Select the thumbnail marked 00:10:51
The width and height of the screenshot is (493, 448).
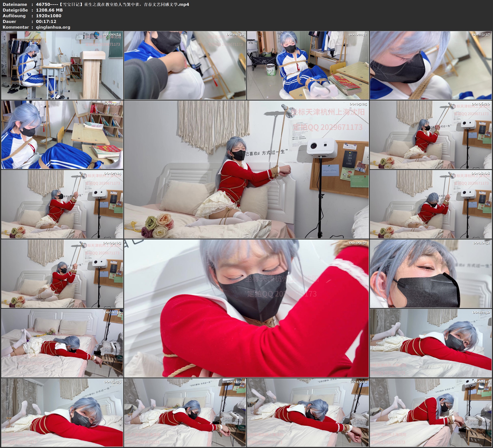pyautogui.click(x=431, y=274)
